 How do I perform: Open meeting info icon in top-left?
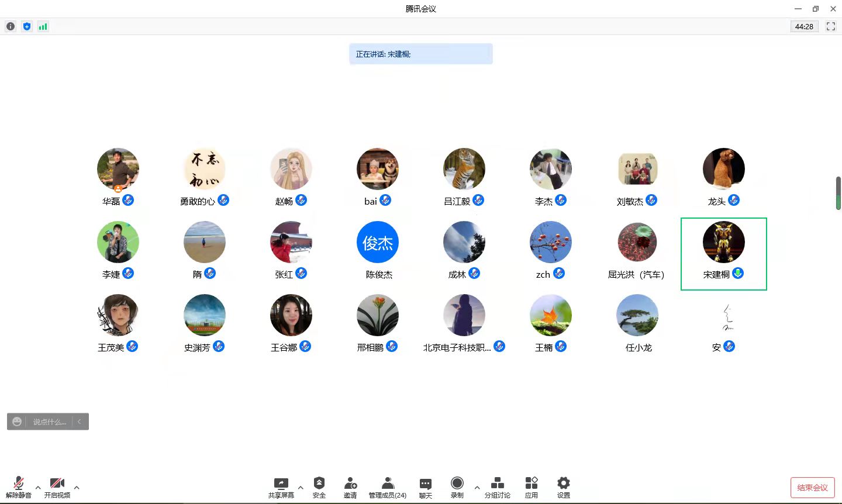click(11, 26)
